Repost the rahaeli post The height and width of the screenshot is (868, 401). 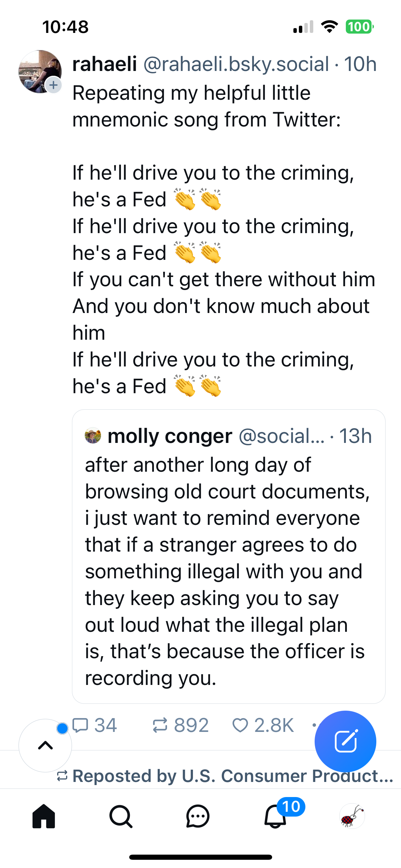(x=160, y=725)
